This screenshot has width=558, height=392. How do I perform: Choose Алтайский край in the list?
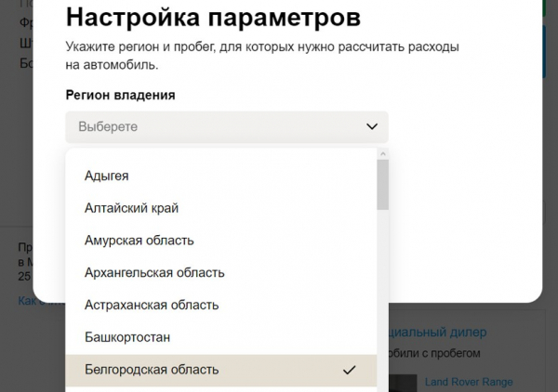point(131,208)
